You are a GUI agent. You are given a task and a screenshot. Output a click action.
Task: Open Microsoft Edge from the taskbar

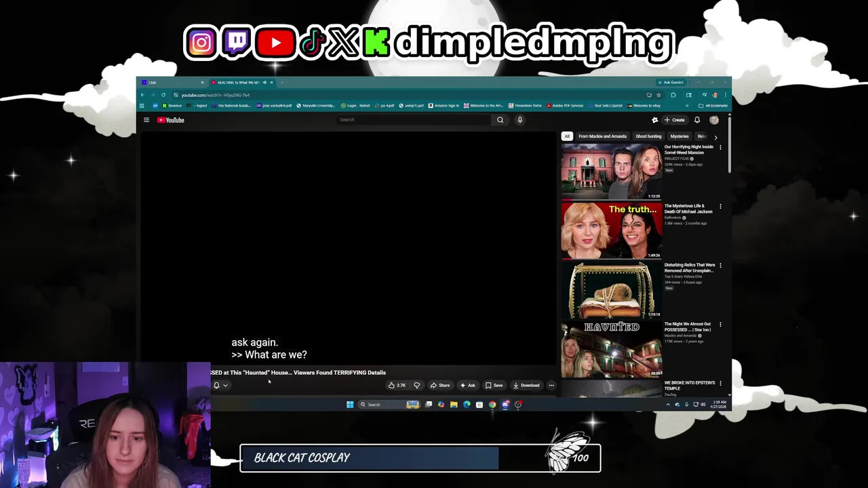467,405
